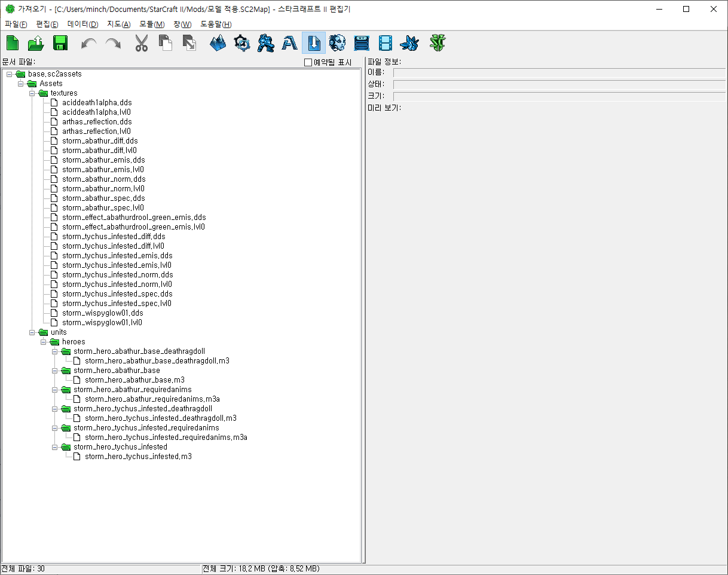
Task: Open the Text editor letter A icon
Action: pyautogui.click(x=290, y=43)
